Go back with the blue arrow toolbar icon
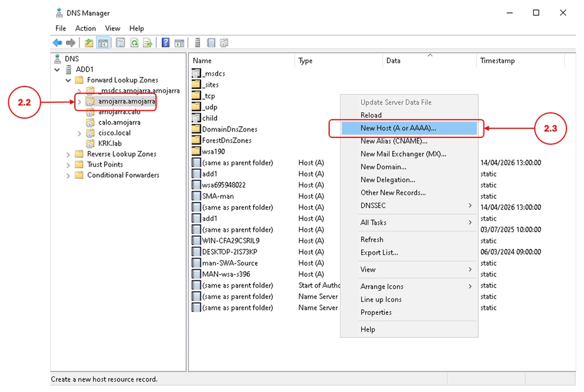 (57, 43)
